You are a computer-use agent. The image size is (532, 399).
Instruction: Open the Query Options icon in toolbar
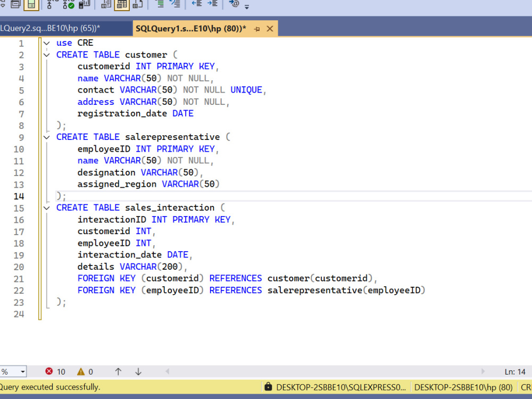pyautogui.click(x=15, y=4)
